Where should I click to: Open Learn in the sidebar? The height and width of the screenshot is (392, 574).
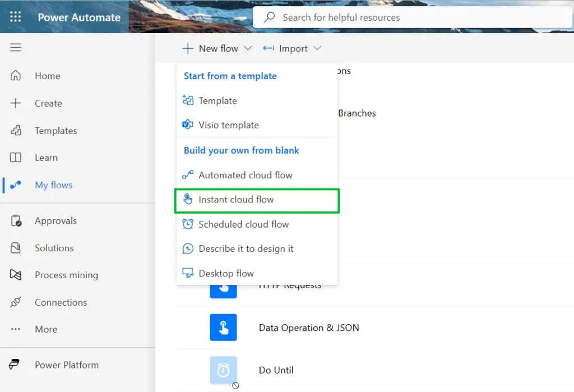(x=46, y=158)
